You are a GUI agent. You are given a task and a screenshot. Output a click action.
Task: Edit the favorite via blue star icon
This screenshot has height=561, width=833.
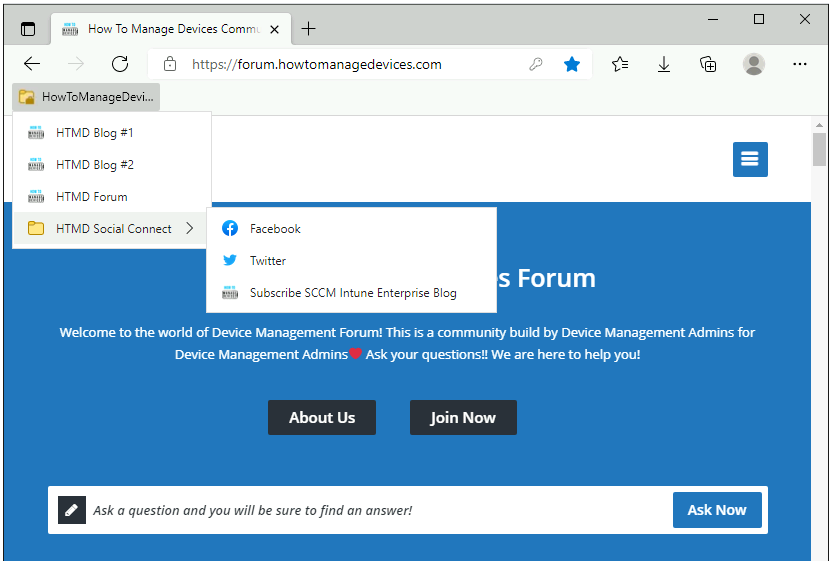[x=572, y=64]
